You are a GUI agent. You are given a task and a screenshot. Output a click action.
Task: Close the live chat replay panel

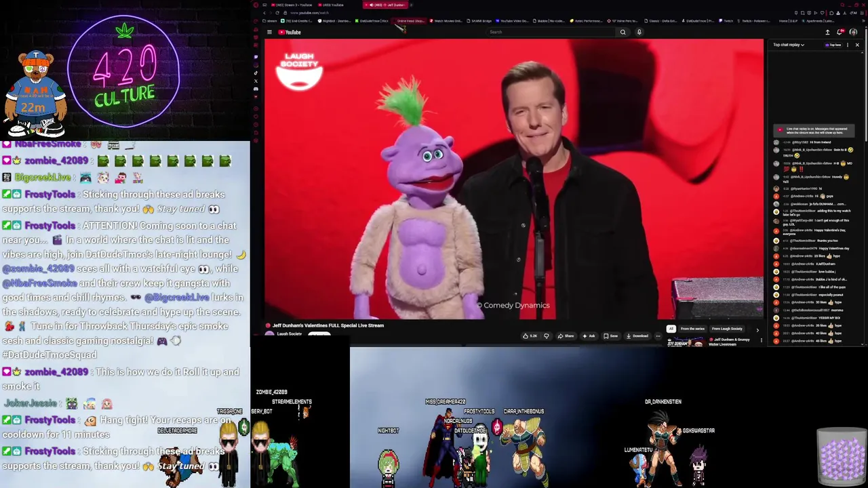pyautogui.click(x=857, y=45)
